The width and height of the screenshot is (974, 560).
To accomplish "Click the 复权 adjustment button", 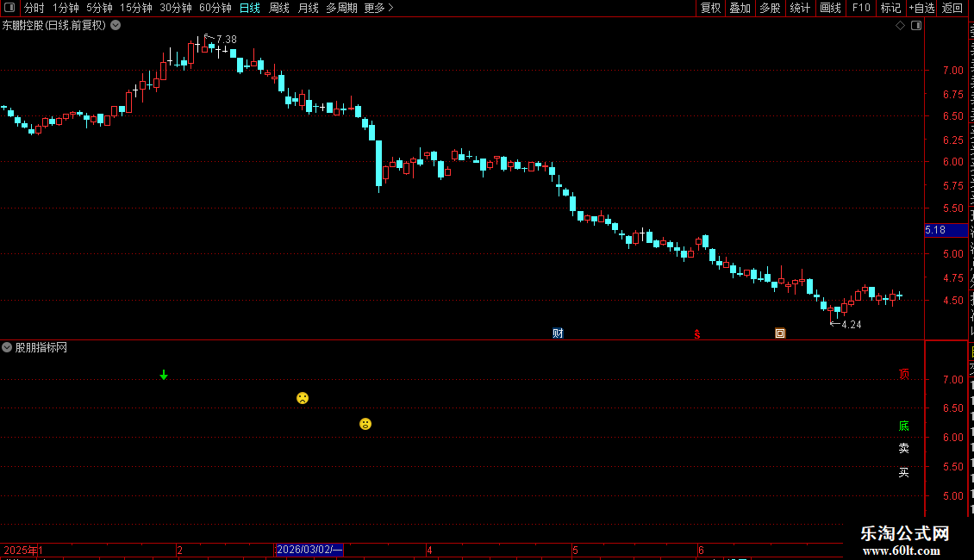I will pyautogui.click(x=710, y=8).
